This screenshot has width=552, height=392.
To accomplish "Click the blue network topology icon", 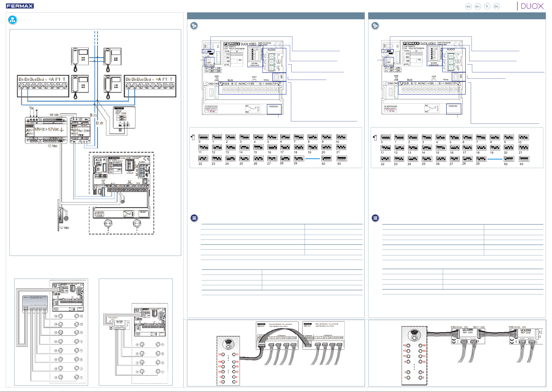I will (12, 20).
